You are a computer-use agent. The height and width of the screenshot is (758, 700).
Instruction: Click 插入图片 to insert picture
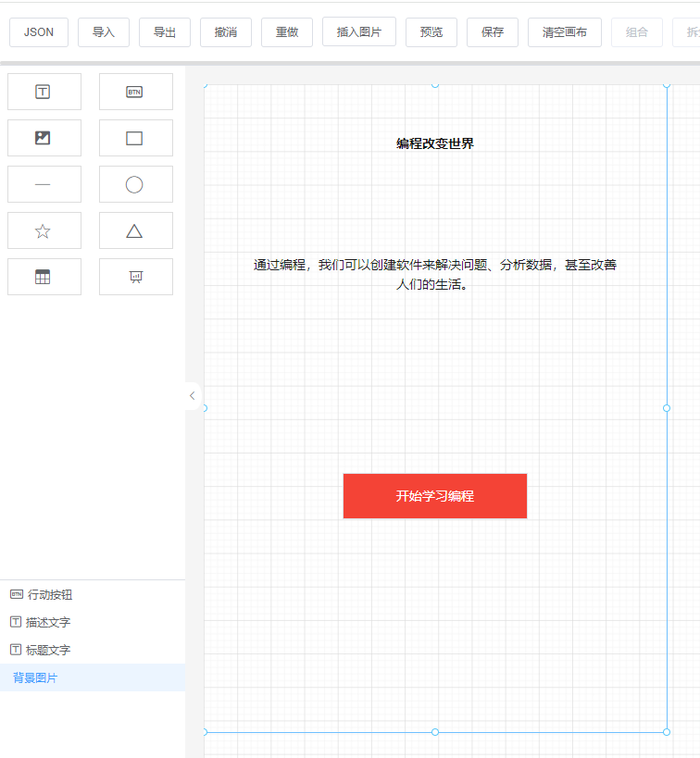click(x=359, y=31)
